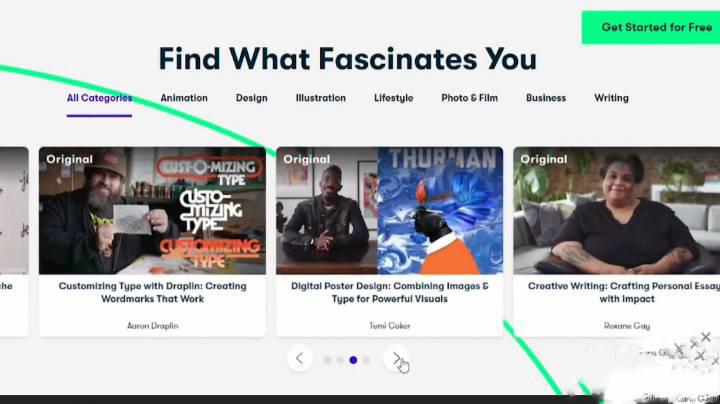
Task: Select the first carousel pagination dot
Action: click(327, 360)
